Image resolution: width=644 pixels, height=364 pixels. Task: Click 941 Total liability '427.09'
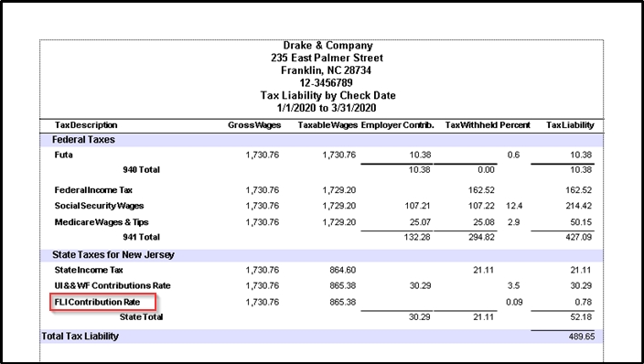pos(578,237)
